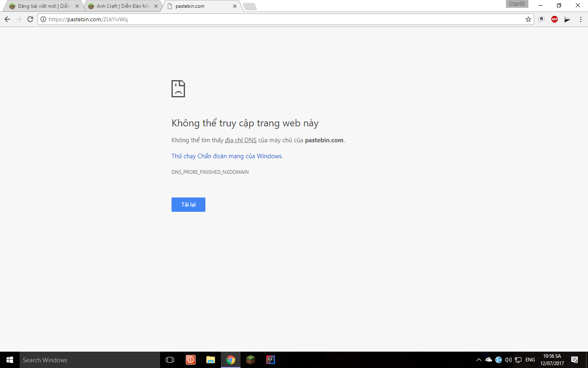Click the 'Tải lại' reload button
This screenshot has width=588, height=368.
point(188,204)
